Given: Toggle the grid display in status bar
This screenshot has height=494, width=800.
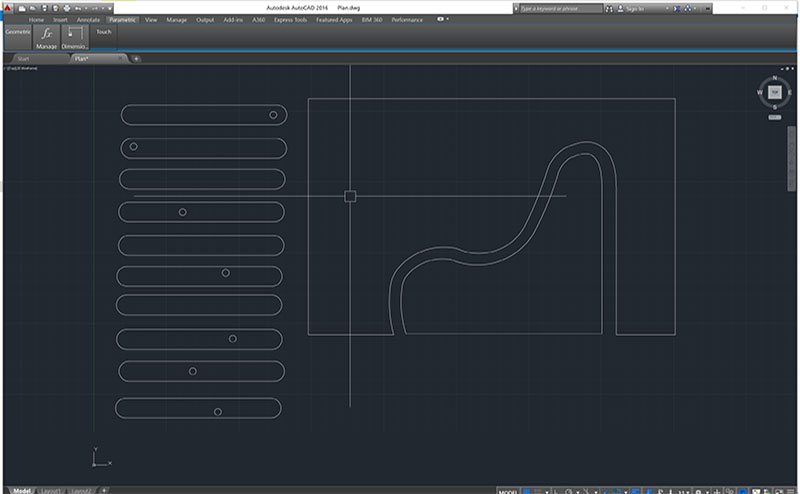Looking at the screenshot, I should pos(526,491).
